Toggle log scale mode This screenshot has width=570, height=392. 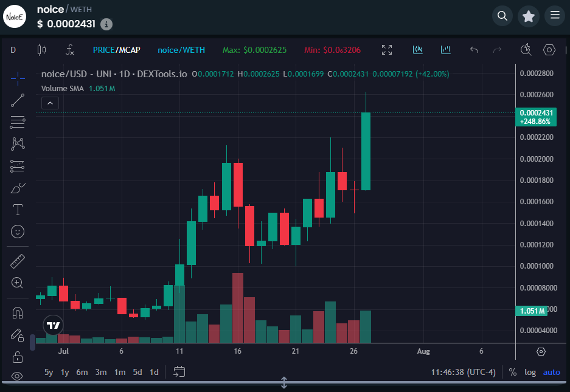(530, 373)
